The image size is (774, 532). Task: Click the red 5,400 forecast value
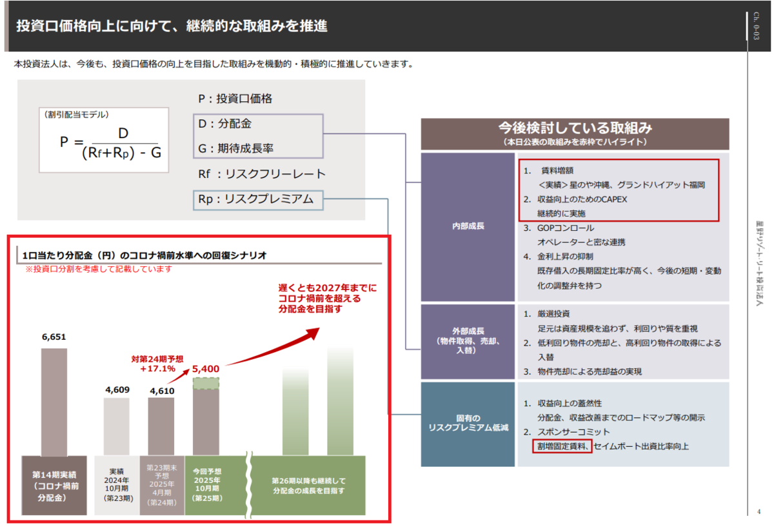[x=206, y=369]
